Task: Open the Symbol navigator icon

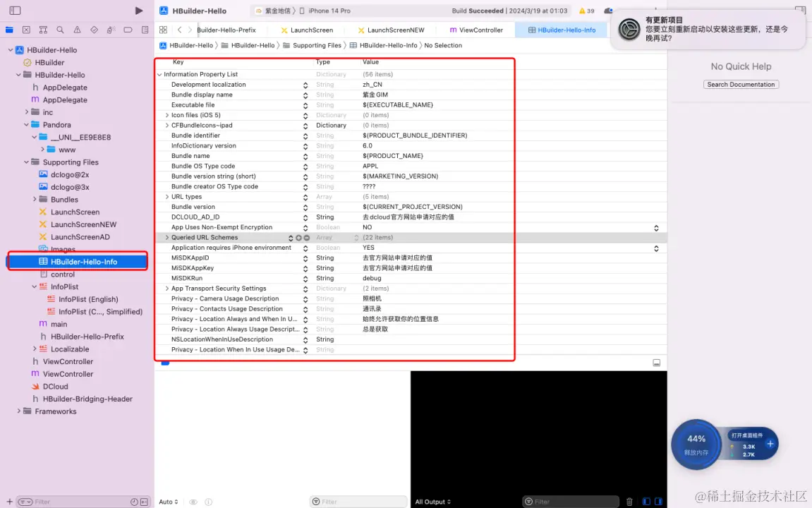Action: (43, 30)
